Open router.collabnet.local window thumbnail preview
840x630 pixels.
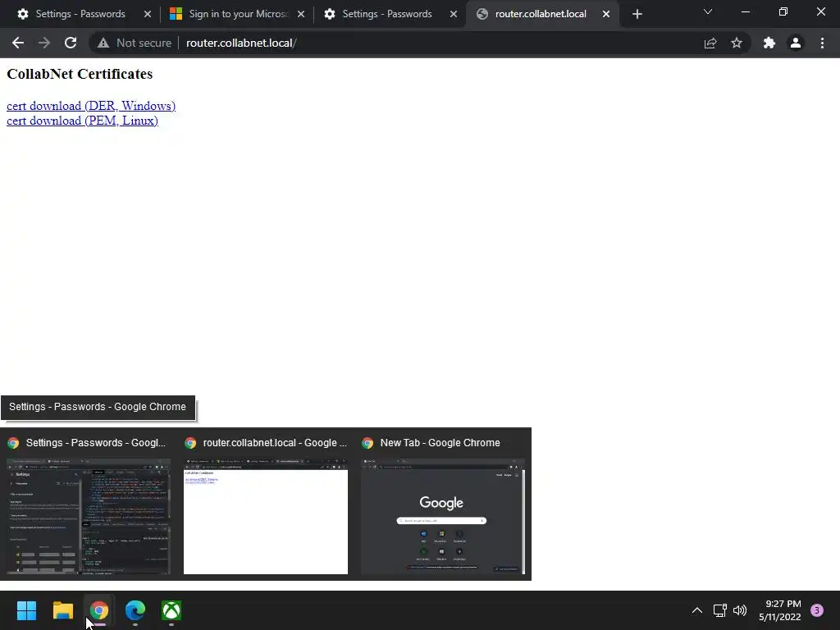pos(266,504)
